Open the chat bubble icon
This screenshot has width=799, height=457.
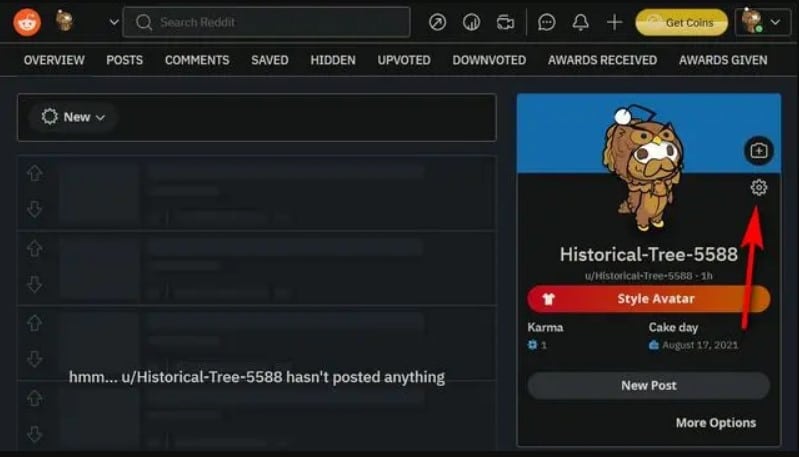(x=547, y=22)
